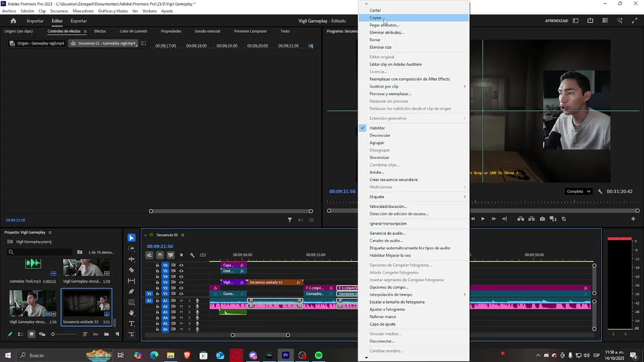Select the Ripple Edit tool
Viewport: 644px width, 362px height.
coord(131,259)
